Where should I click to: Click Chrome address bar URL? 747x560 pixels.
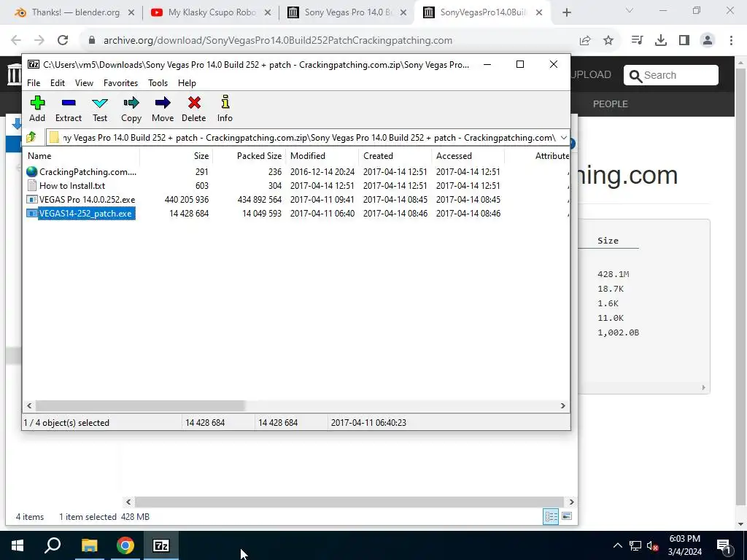click(278, 41)
